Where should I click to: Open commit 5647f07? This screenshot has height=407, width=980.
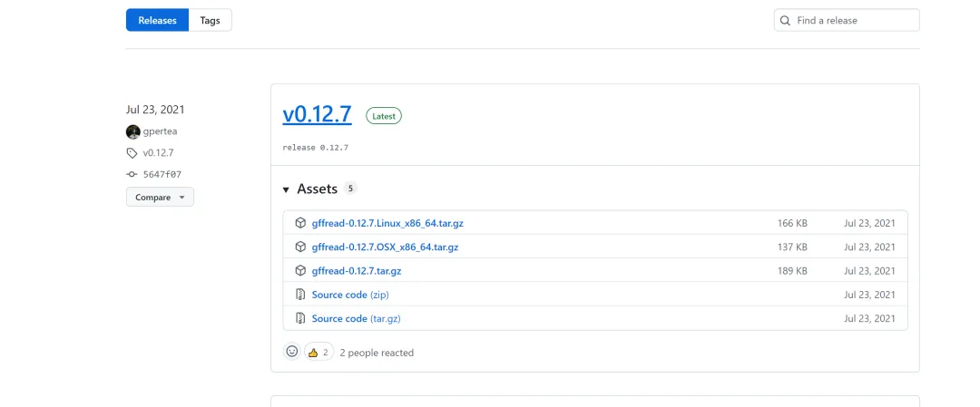click(x=162, y=175)
